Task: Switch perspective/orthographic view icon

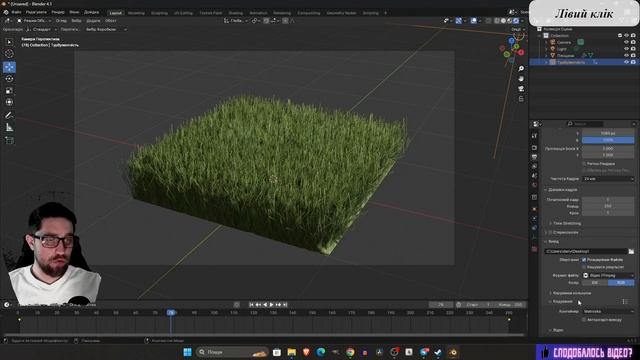Action: (x=521, y=99)
